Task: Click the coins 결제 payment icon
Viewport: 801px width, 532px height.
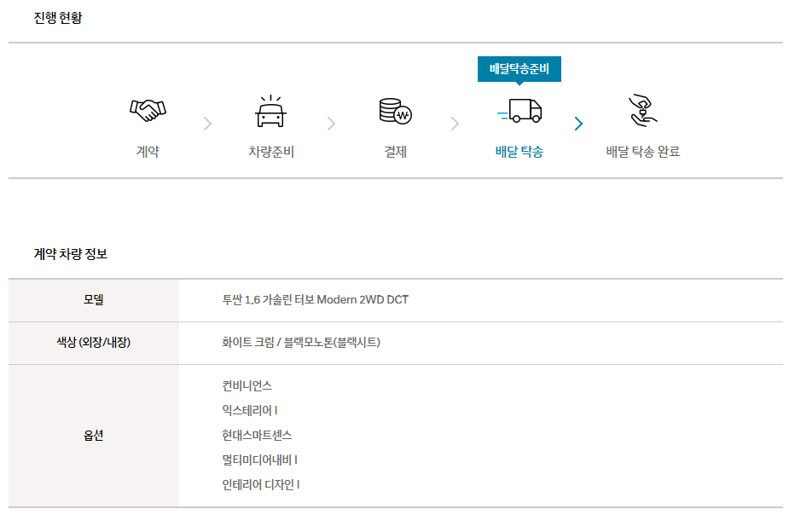Action: tap(396, 111)
